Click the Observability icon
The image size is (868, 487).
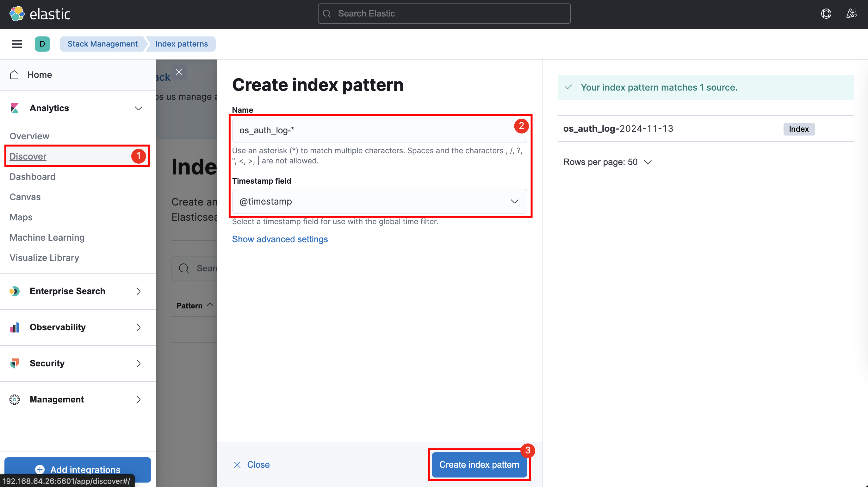tap(15, 327)
